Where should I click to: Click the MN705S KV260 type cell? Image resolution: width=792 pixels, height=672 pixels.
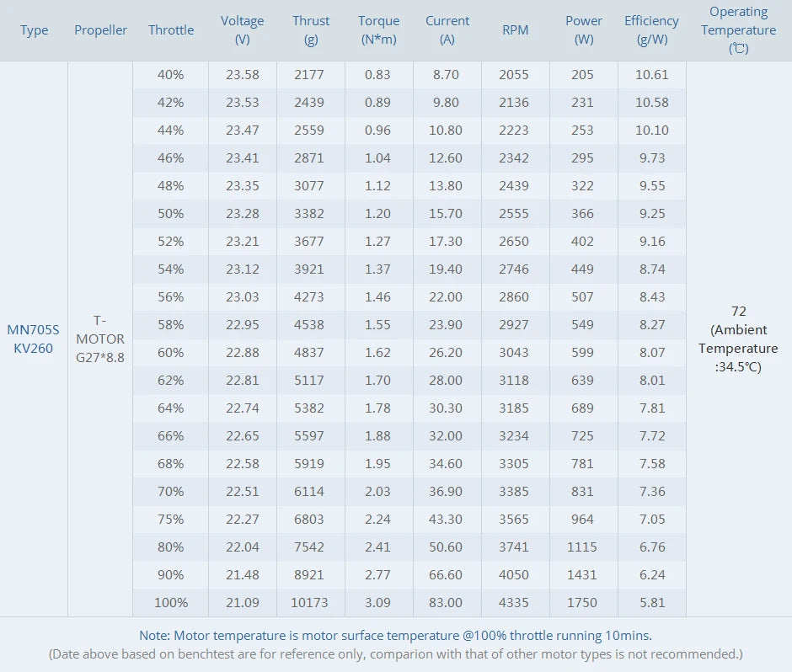(34, 339)
